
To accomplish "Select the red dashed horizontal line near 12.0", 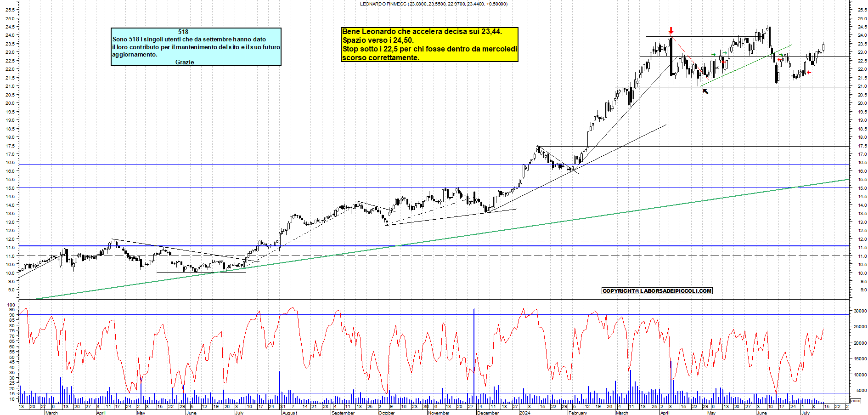I will pos(434,241).
